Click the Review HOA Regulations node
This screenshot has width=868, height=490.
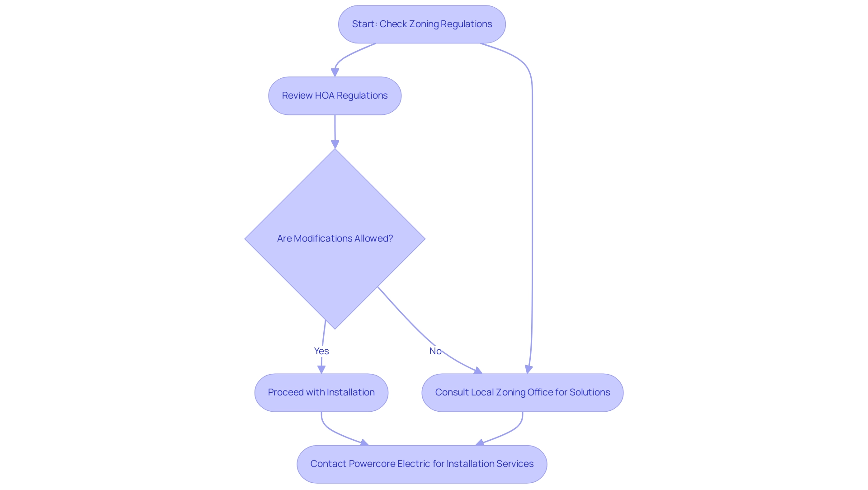click(x=335, y=95)
